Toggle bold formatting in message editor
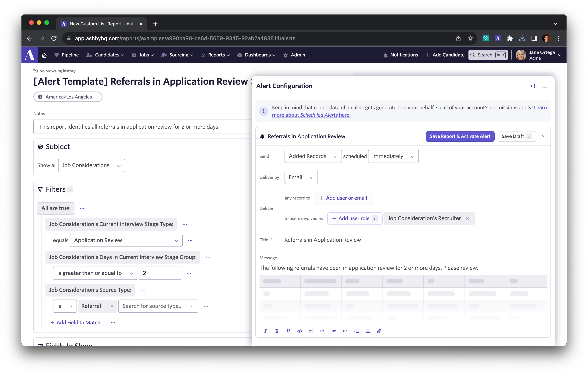The width and height of the screenshot is (588, 374). pos(277,331)
